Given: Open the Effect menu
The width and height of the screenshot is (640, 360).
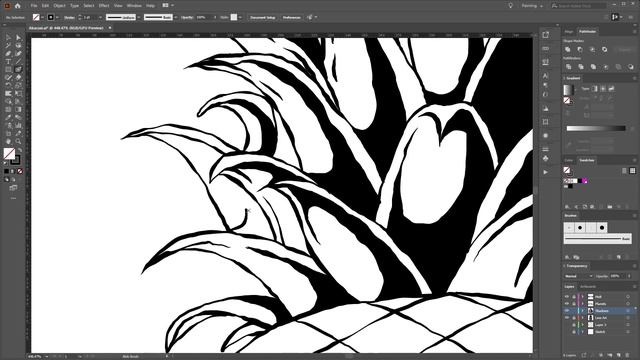Looking at the screenshot, I should pos(104,6).
